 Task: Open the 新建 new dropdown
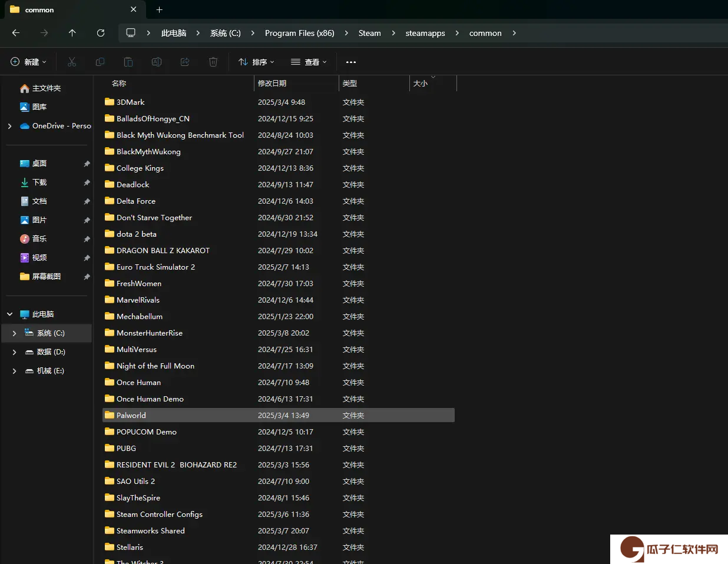click(x=28, y=62)
